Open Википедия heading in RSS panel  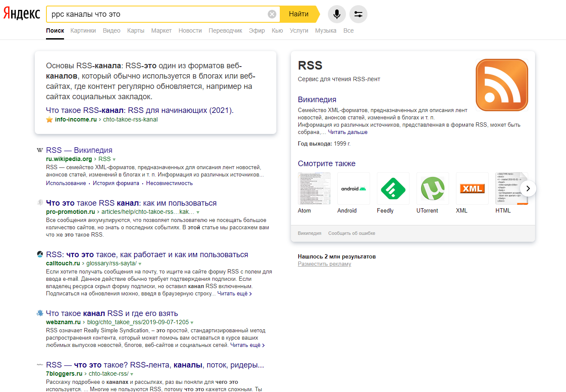317,100
